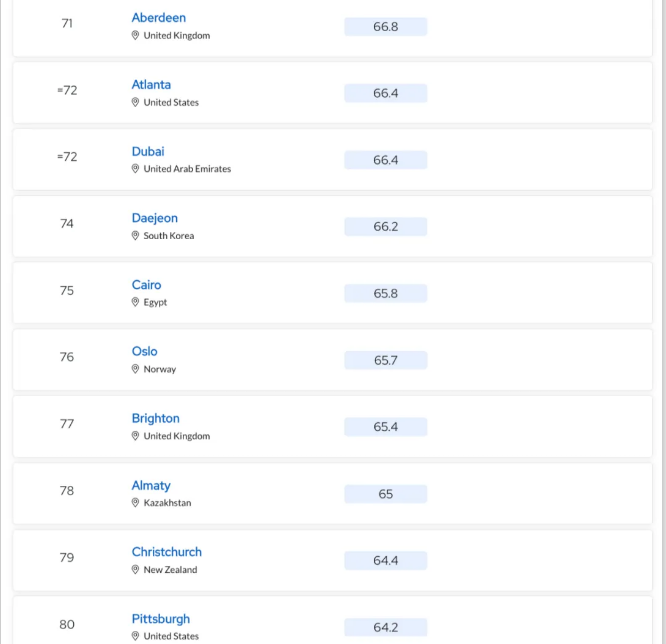Open the Atlanta city link
The image size is (666, 644).
click(151, 85)
